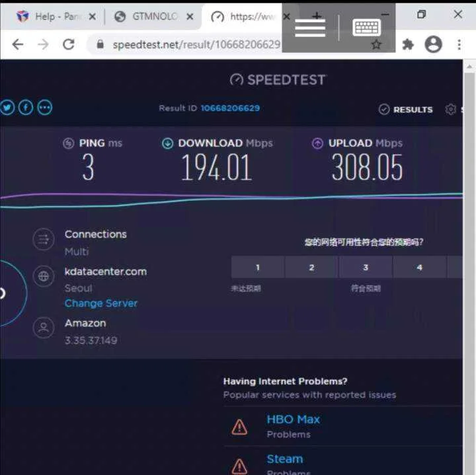The width and height of the screenshot is (476, 475).
Task: Click the Go circle button edge
Action: pos(14,293)
